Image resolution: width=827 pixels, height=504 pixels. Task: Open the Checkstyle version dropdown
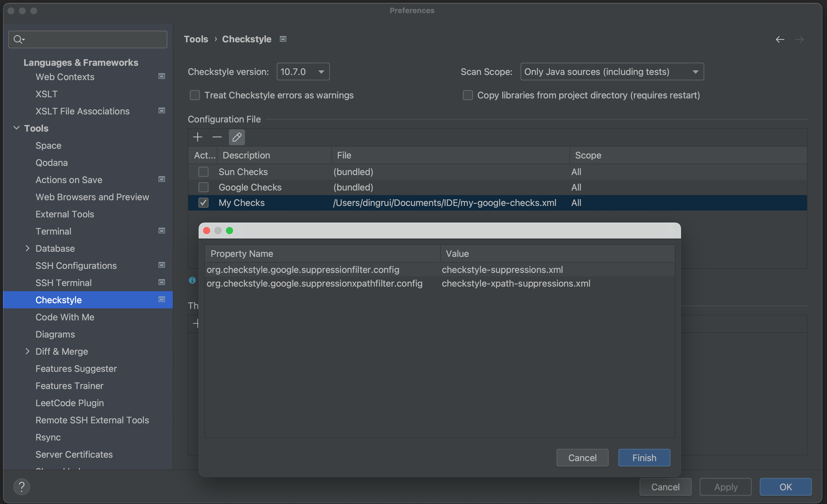pyautogui.click(x=303, y=72)
